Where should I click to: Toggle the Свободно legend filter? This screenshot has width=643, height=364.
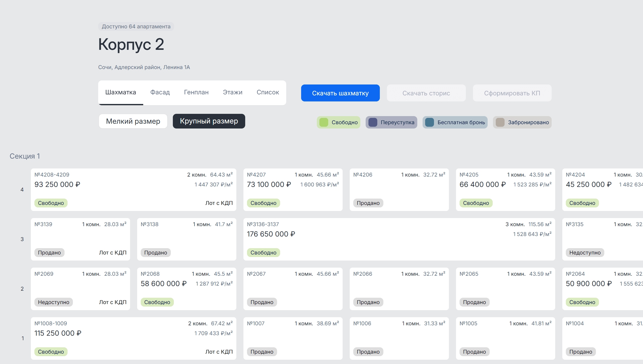click(339, 122)
